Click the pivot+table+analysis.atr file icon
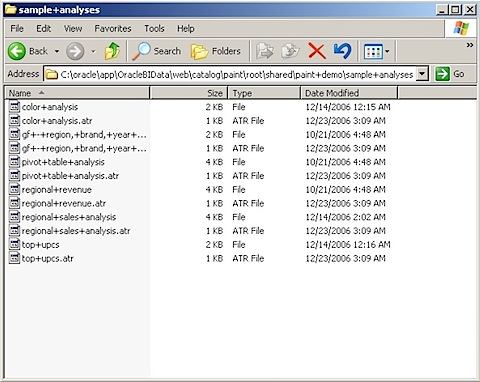The width and height of the screenshot is (480, 382). pos(14,175)
